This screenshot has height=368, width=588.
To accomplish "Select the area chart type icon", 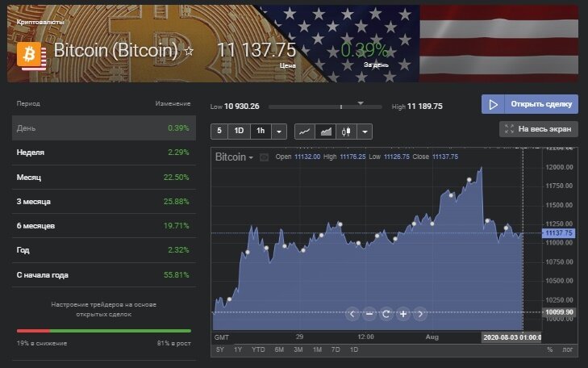I will point(326,132).
